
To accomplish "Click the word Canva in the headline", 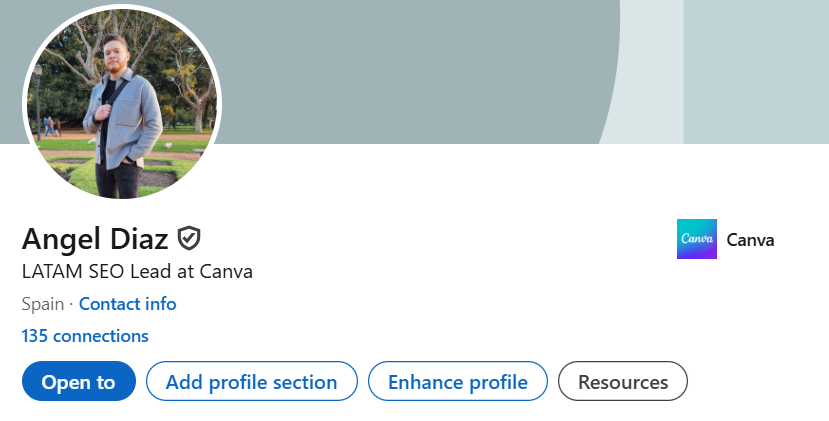I will click(x=229, y=271).
